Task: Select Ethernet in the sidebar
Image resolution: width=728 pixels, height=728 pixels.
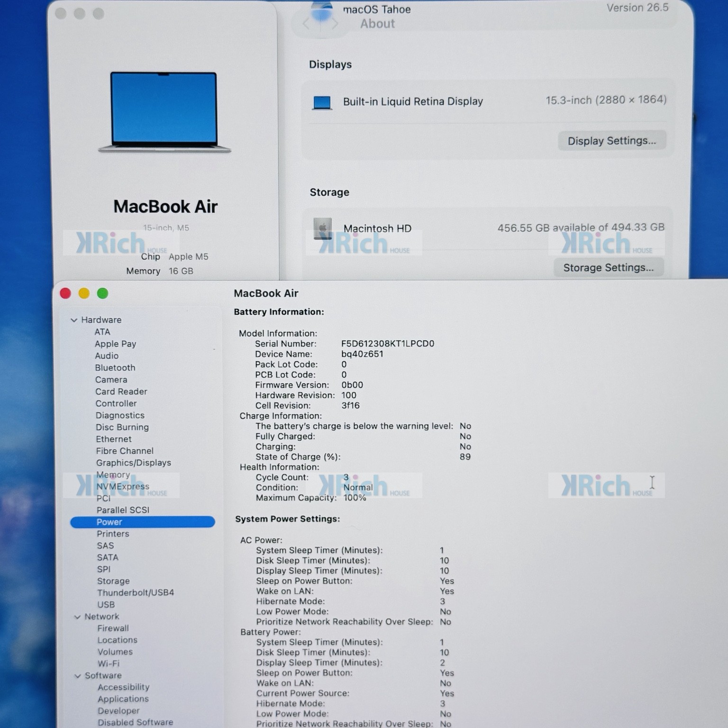Action: (x=114, y=439)
